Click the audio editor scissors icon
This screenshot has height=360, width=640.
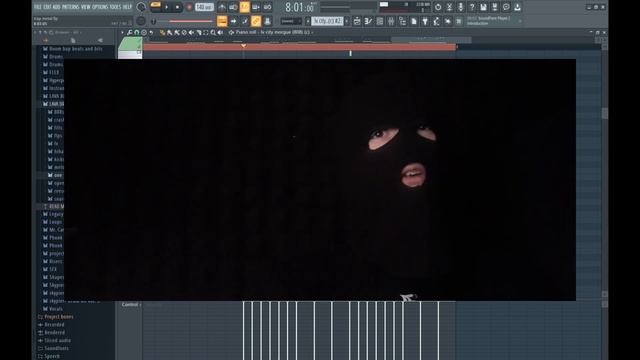449,7
